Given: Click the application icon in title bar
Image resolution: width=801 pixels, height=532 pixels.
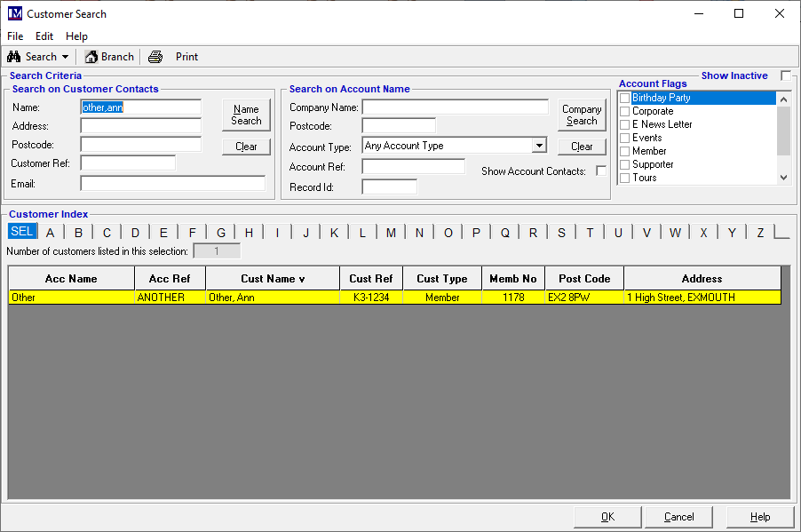Looking at the screenshot, I should 13,13.
